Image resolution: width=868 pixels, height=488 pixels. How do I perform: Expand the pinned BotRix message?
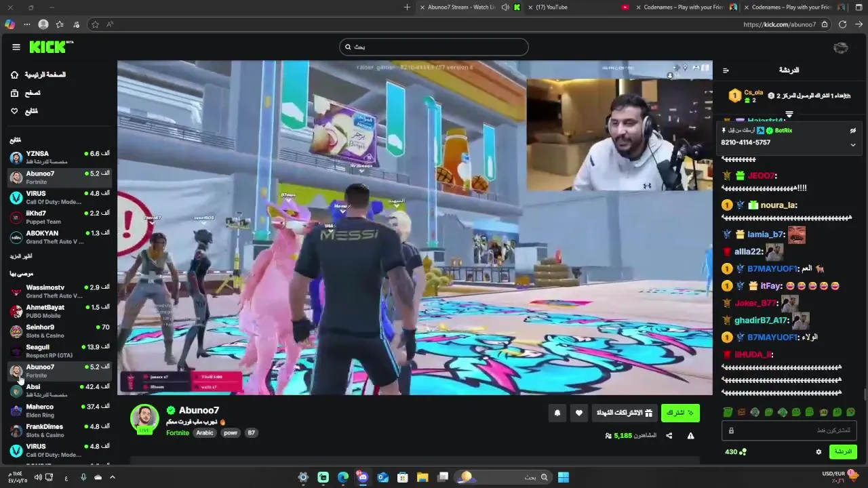(x=853, y=144)
